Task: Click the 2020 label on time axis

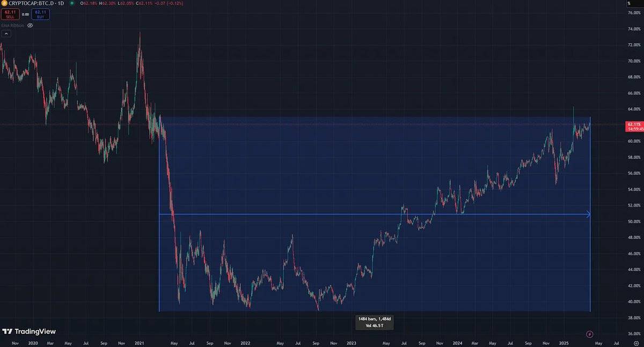Action: [x=32, y=342]
